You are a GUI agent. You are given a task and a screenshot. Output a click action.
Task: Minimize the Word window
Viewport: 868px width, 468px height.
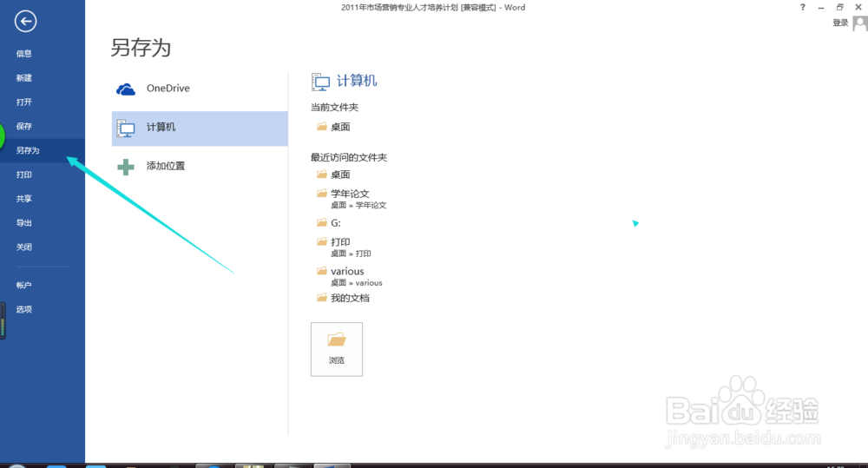point(821,8)
